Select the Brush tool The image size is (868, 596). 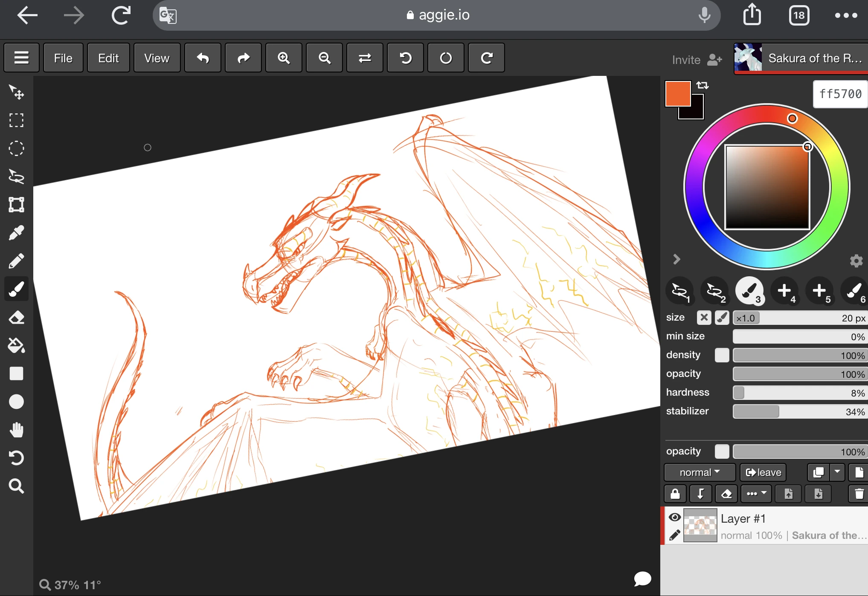pyautogui.click(x=16, y=289)
